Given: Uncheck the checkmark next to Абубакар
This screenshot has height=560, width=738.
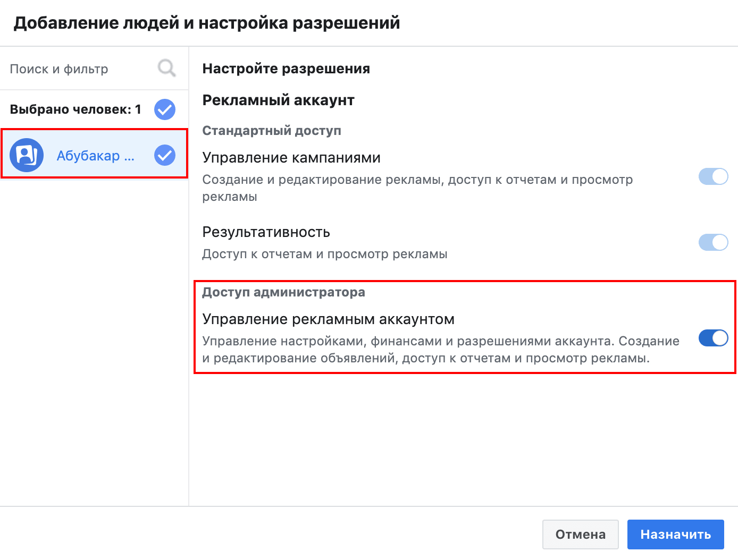Looking at the screenshot, I should tap(165, 155).
